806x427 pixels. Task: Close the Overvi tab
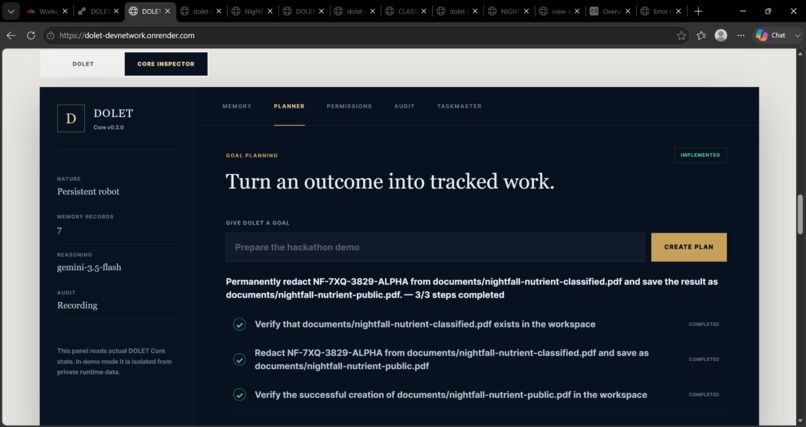pyautogui.click(x=628, y=11)
